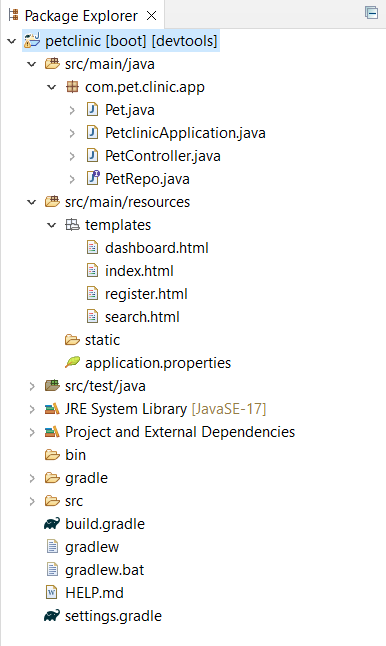Click the index.html file icon
The width and height of the screenshot is (386, 646).
pyautogui.click(x=92, y=271)
